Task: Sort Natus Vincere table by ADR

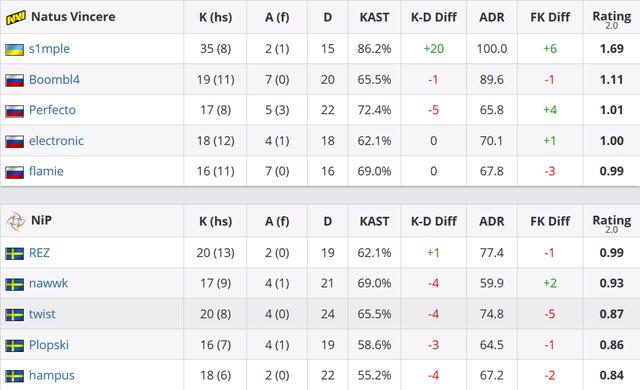Action: (x=492, y=17)
